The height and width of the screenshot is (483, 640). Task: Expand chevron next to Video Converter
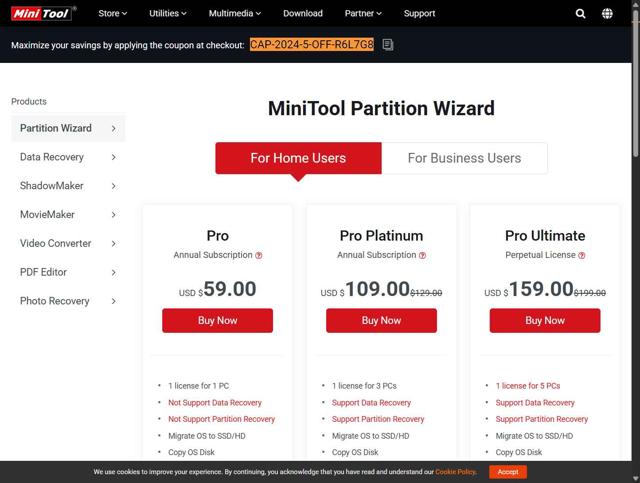113,244
